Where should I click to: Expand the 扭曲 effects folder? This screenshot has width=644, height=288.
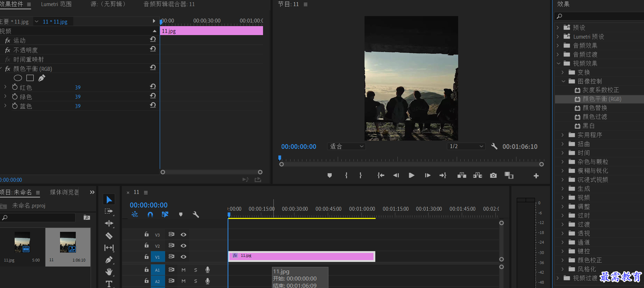pos(563,144)
